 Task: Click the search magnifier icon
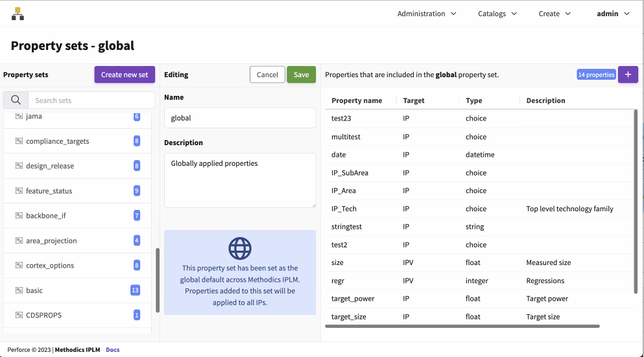pos(16,100)
